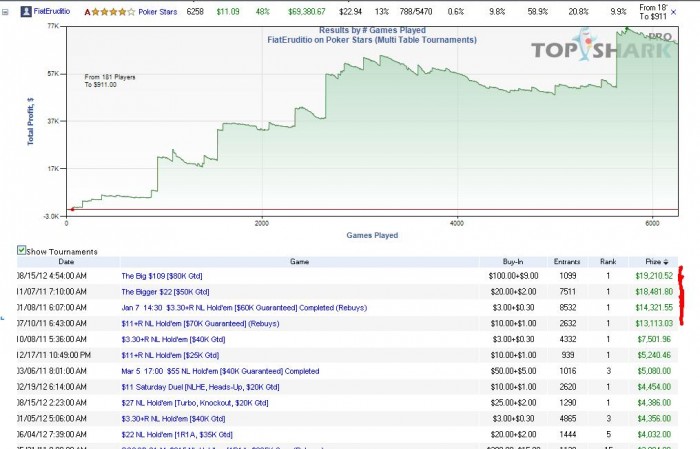Sort table by Entrants column header

[567, 262]
